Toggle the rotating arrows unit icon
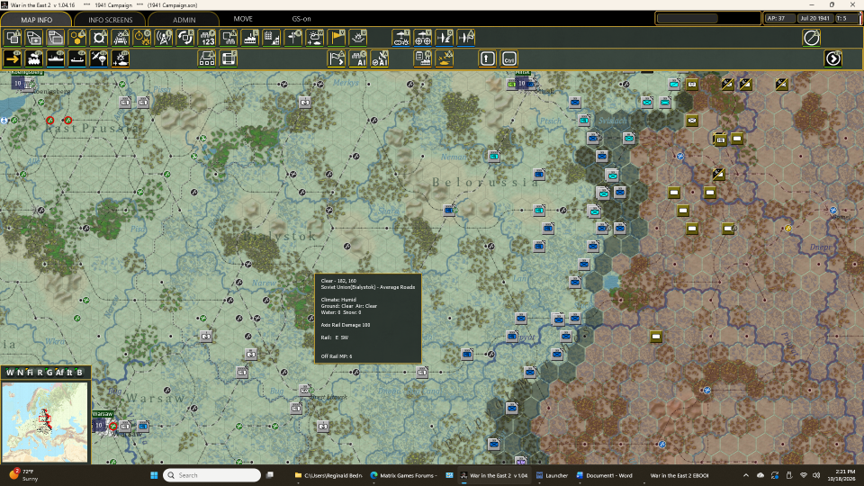The image size is (864, 486). tap(186, 38)
